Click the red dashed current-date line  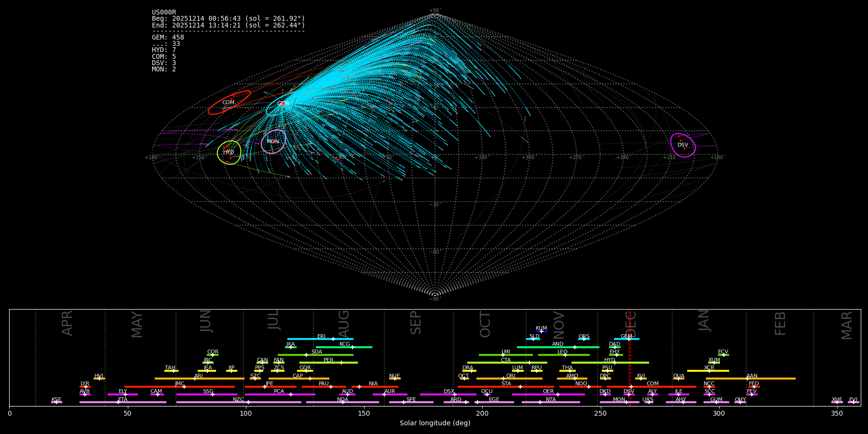[x=629, y=357]
